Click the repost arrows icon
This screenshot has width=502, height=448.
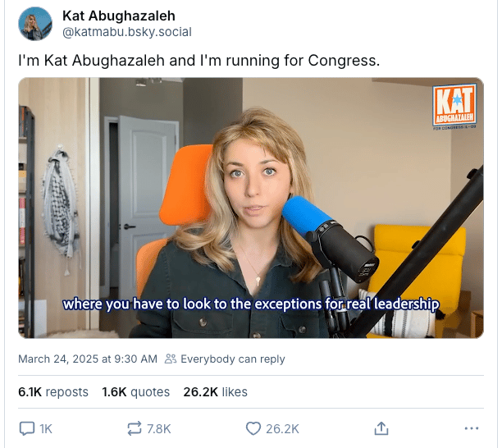tap(135, 428)
